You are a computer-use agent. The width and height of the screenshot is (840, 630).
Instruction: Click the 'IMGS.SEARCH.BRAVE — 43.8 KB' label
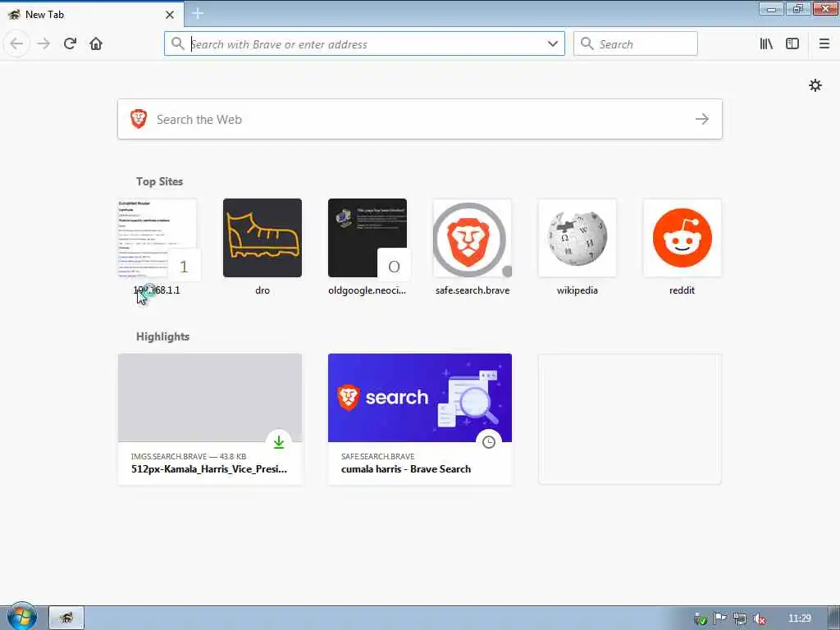tap(189, 456)
